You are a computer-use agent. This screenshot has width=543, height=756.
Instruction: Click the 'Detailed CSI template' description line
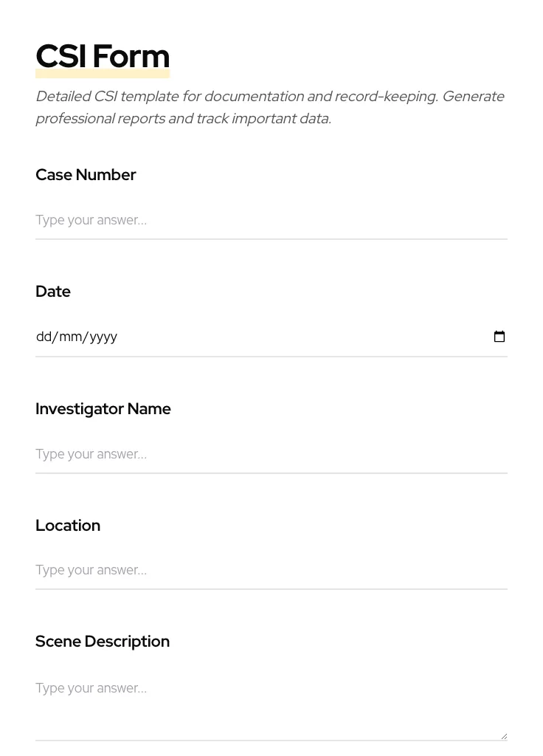tap(269, 97)
